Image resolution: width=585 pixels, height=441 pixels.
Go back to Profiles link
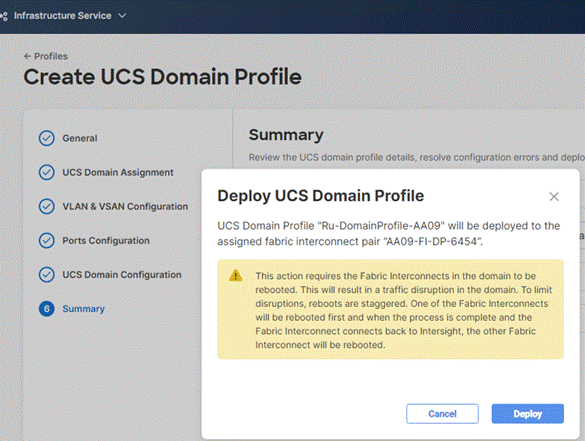[x=51, y=56]
